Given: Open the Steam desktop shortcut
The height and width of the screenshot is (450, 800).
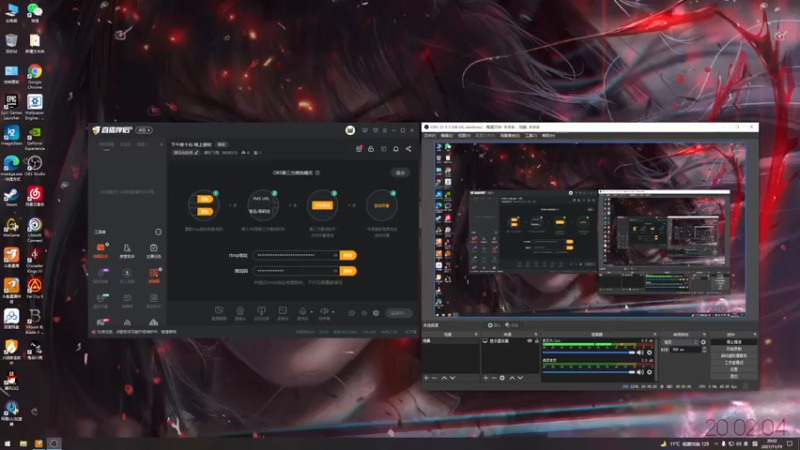Looking at the screenshot, I should (x=11, y=197).
